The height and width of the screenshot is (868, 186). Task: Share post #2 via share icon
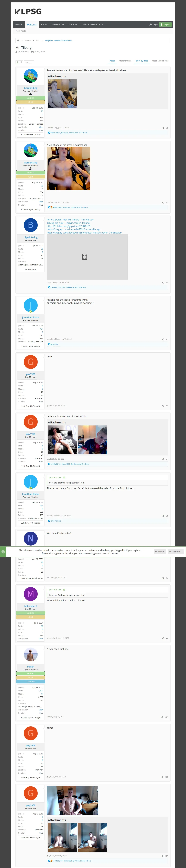[163, 203]
